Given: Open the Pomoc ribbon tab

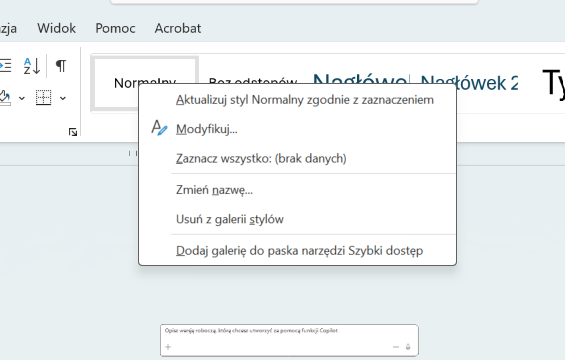Looking at the screenshot, I should click(x=115, y=28).
